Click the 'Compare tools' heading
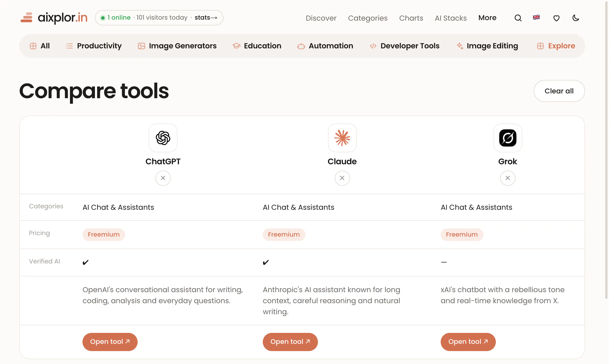 pos(94,91)
